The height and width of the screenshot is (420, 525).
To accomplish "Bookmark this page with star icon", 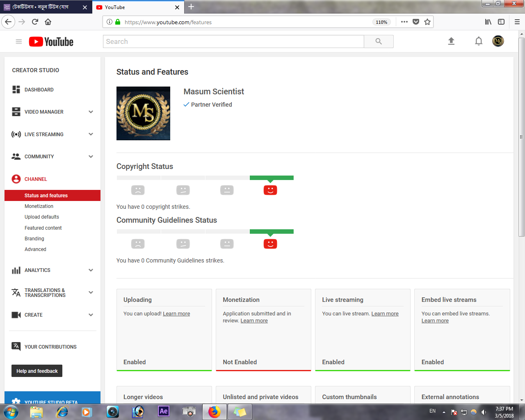I will click(x=427, y=22).
